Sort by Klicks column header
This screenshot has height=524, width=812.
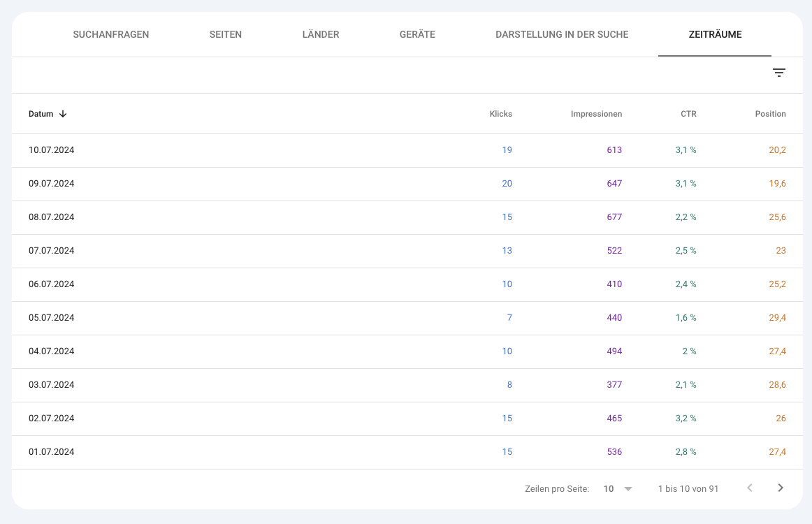point(501,114)
